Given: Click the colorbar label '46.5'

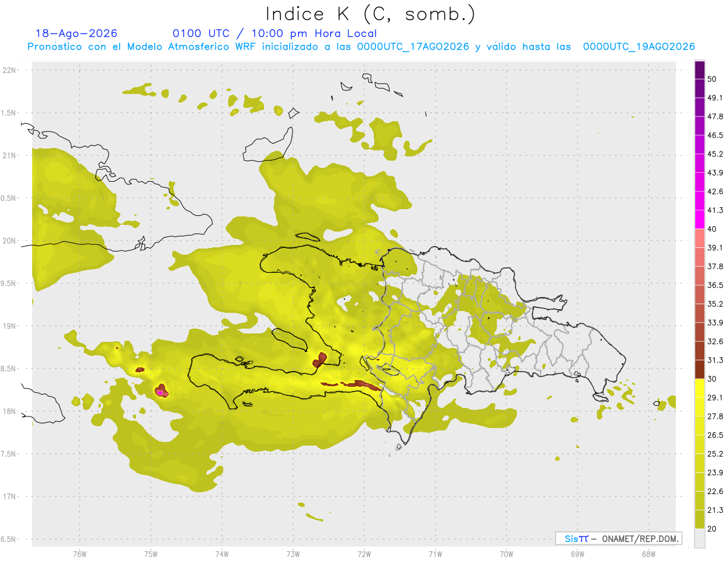Looking at the screenshot, I should coord(715,135).
